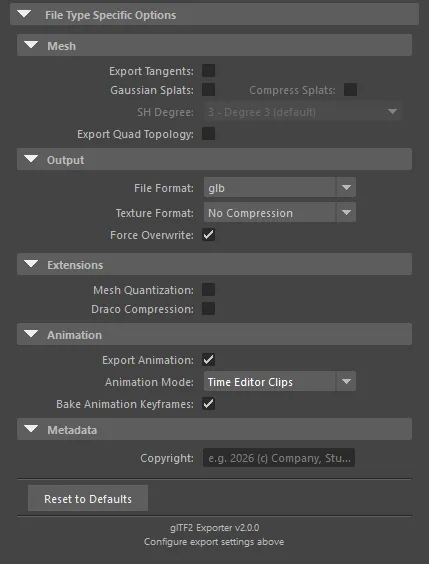This screenshot has width=429, height=564.
Task: Click the Reset to Defaults button
Action: pos(88,498)
